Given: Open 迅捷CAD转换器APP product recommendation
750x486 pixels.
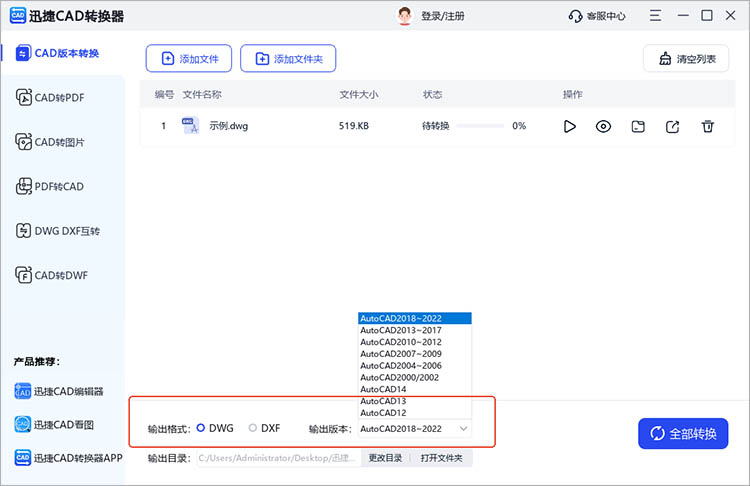Looking at the screenshot, I should [x=68, y=458].
